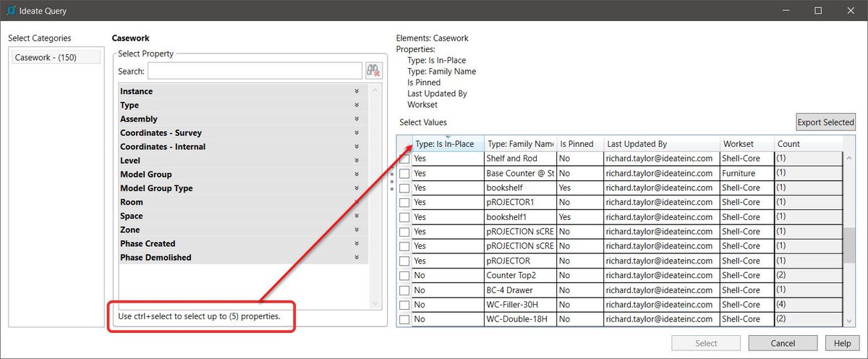Expand the Model Group Type group
This screenshot has height=359, width=868.
click(x=357, y=188)
